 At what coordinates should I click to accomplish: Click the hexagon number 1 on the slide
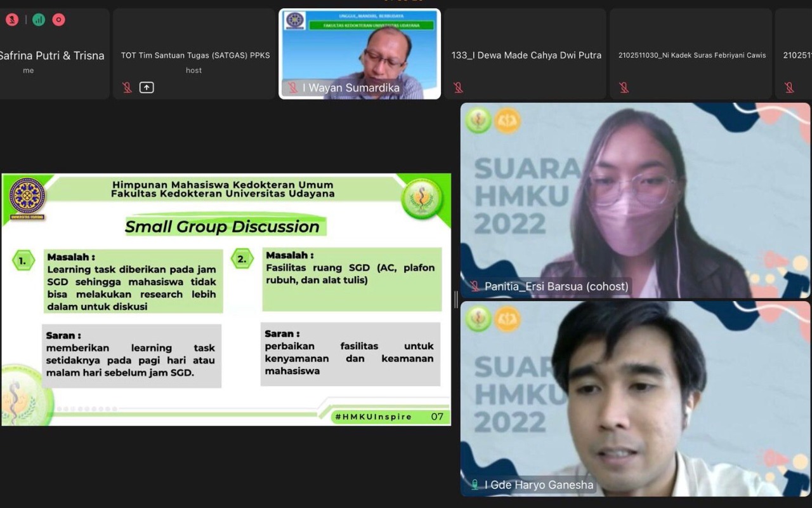pos(23,260)
